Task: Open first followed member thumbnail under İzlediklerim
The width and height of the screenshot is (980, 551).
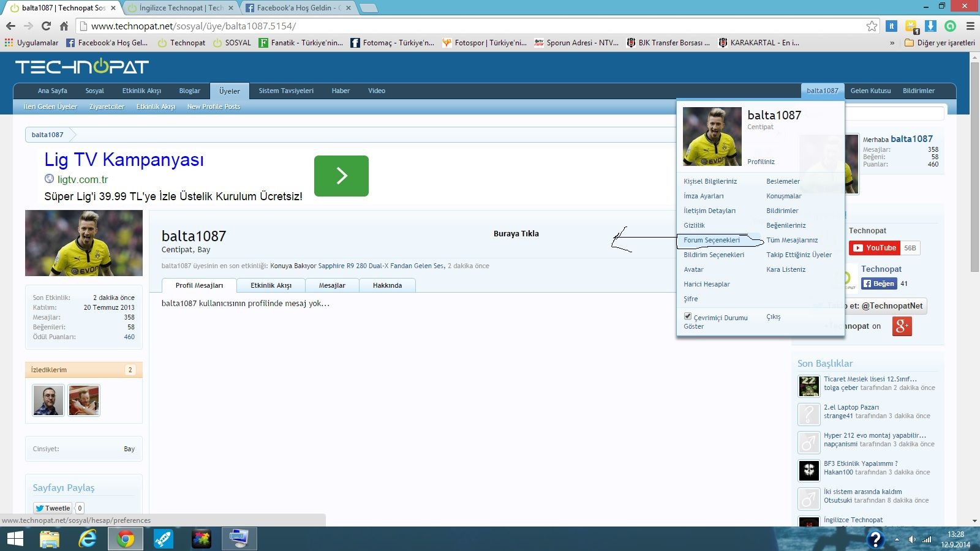Action: pyautogui.click(x=48, y=400)
